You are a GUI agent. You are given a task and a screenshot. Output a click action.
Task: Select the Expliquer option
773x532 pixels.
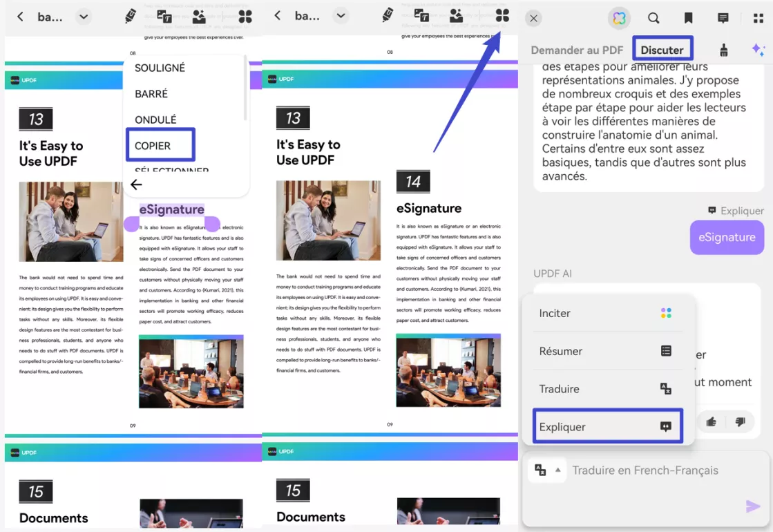click(607, 426)
